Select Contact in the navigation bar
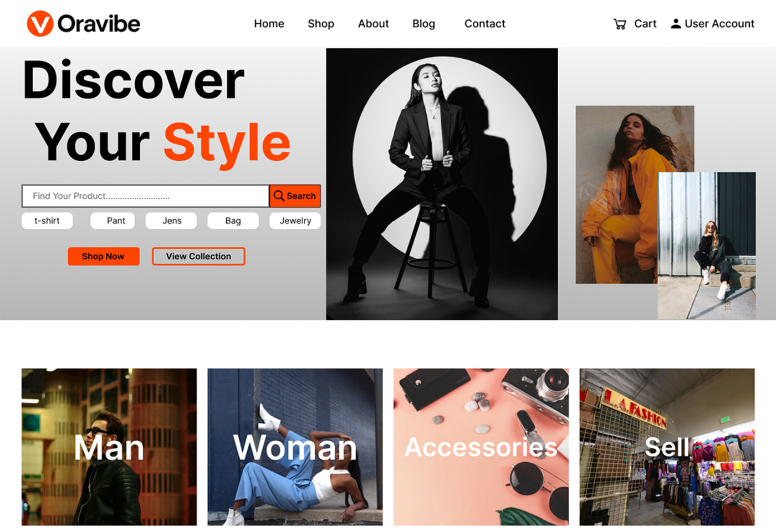776x532 pixels. pyautogui.click(x=484, y=23)
